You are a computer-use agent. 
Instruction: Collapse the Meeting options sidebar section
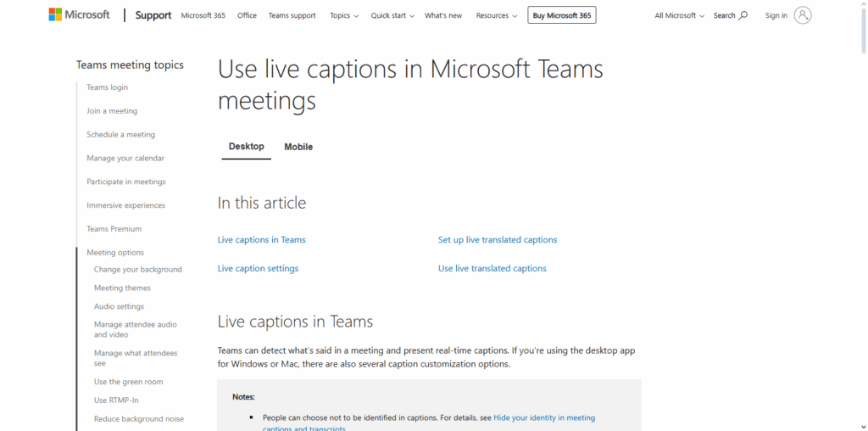point(115,253)
